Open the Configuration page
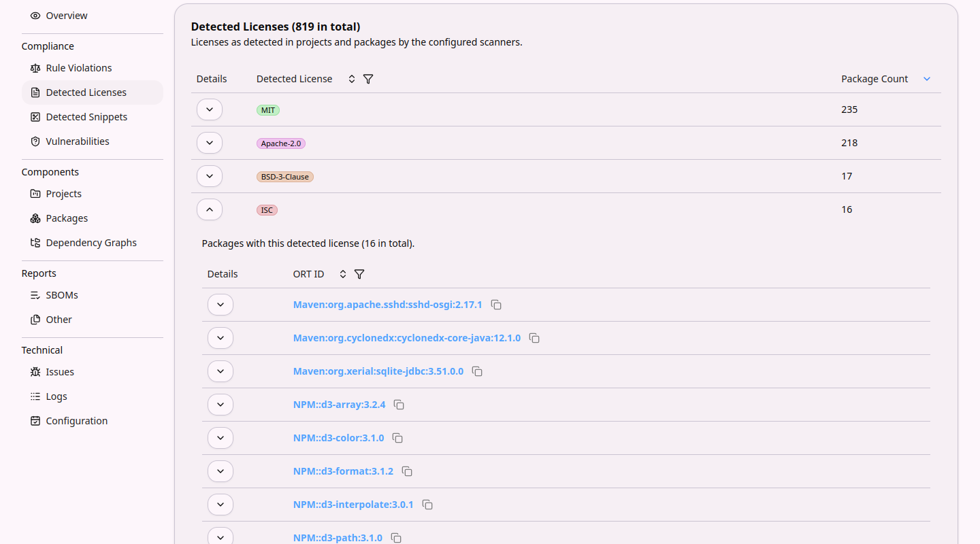The width and height of the screenshot is (980, 544). pyautogui.click(x=93, y=421)
